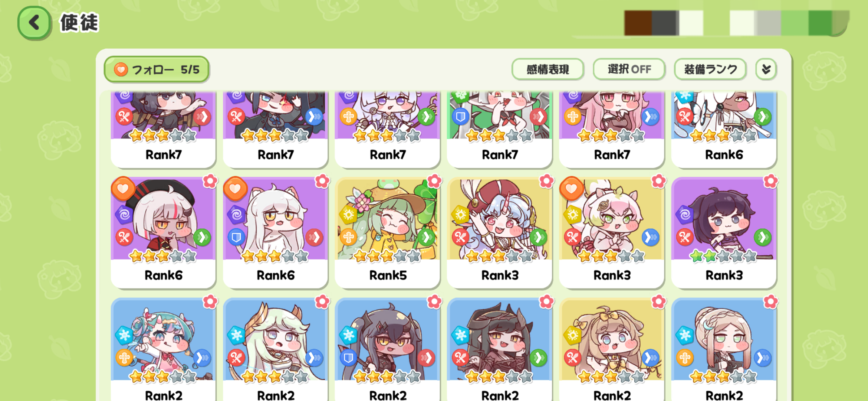Open the 感情表現 filter
868x401 pixels.
548,69
